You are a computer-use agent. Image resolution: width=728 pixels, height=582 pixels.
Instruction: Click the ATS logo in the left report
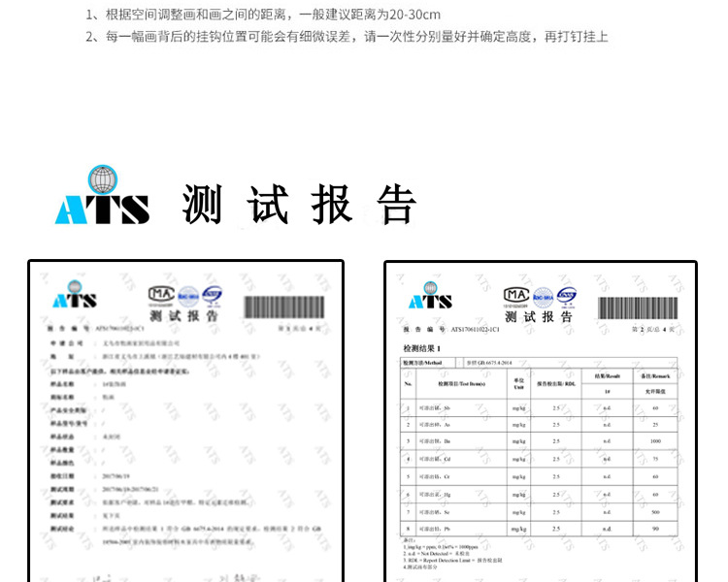click(75, 295)
